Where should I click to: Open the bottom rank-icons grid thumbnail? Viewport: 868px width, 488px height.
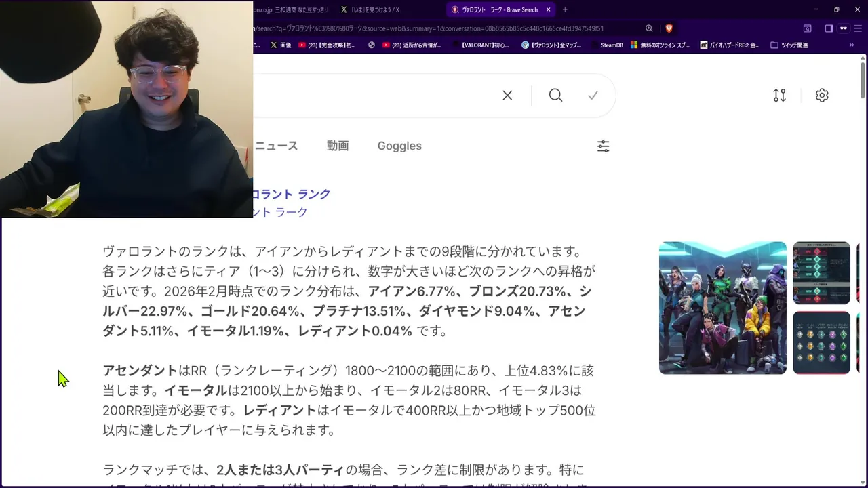pyautogui.click(x=821, y=342)
